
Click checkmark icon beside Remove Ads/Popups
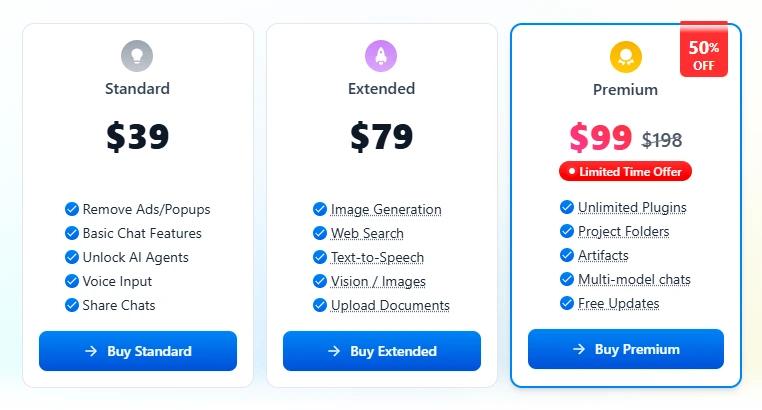[x=72, y=209]
